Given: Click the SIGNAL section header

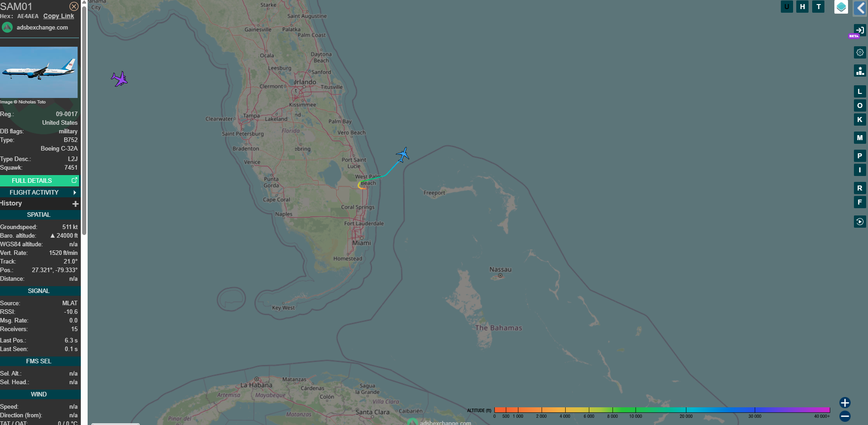Looking at the screenshot, I should [39, 291].
